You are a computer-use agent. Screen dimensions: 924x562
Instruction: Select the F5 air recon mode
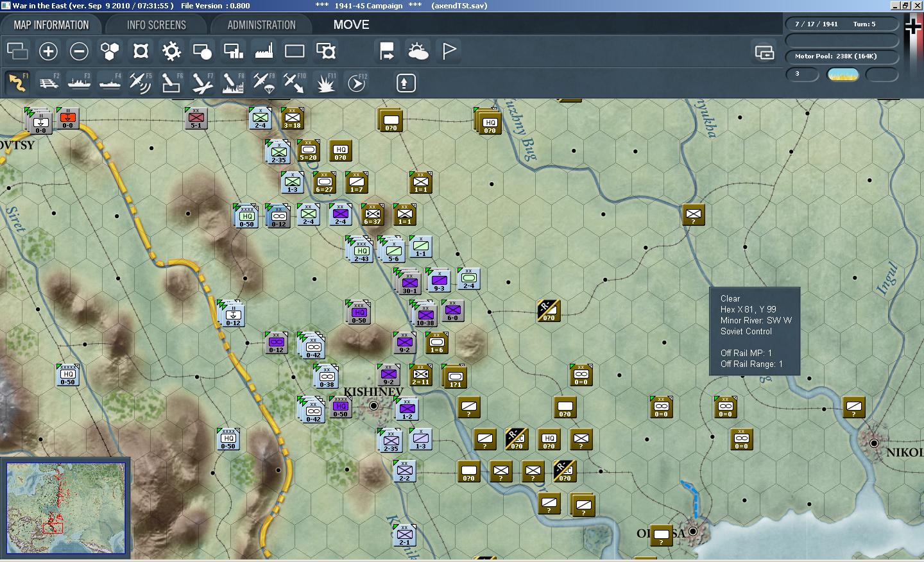(141, 83)
